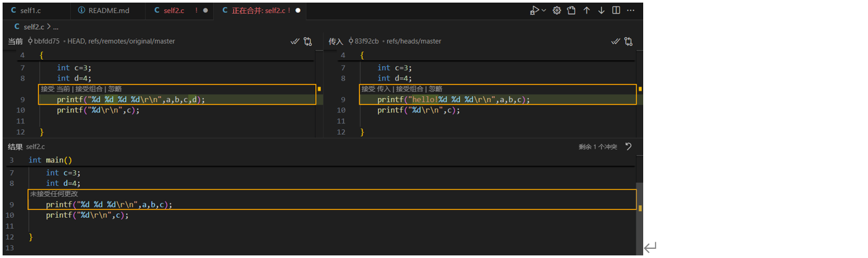
Task: Click the gear settings icon in editor toolbar
Action: pos(557,10)
